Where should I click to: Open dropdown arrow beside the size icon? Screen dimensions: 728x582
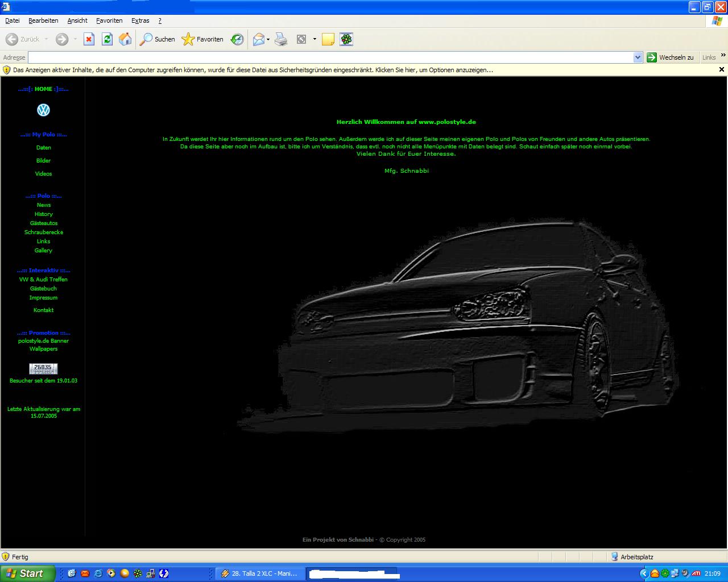315,39
